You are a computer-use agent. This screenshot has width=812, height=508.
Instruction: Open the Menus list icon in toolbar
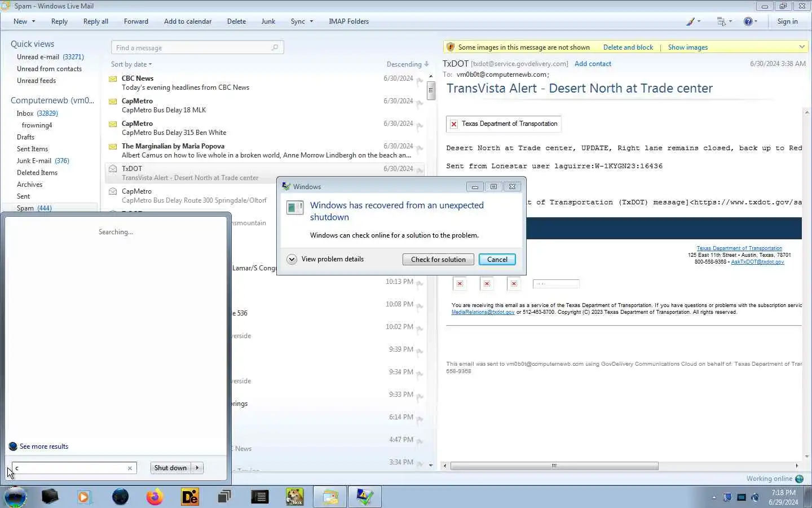(724, 21)
